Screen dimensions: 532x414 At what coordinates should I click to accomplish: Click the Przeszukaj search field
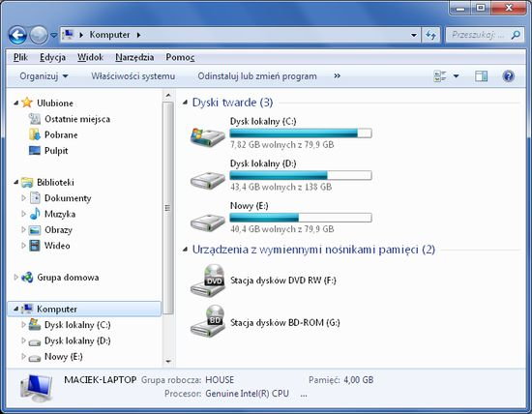479,35
